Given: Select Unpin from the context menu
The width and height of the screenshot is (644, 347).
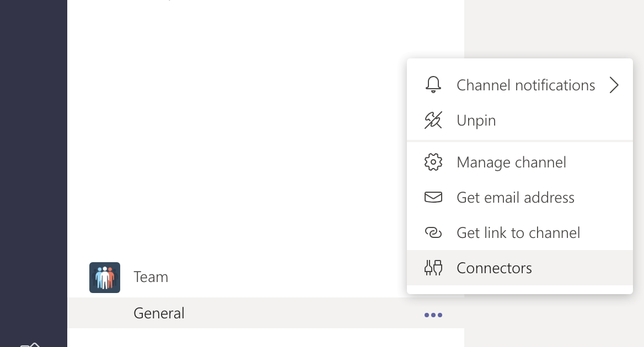Looking at the screenshot, I should (x=519, y=120).
